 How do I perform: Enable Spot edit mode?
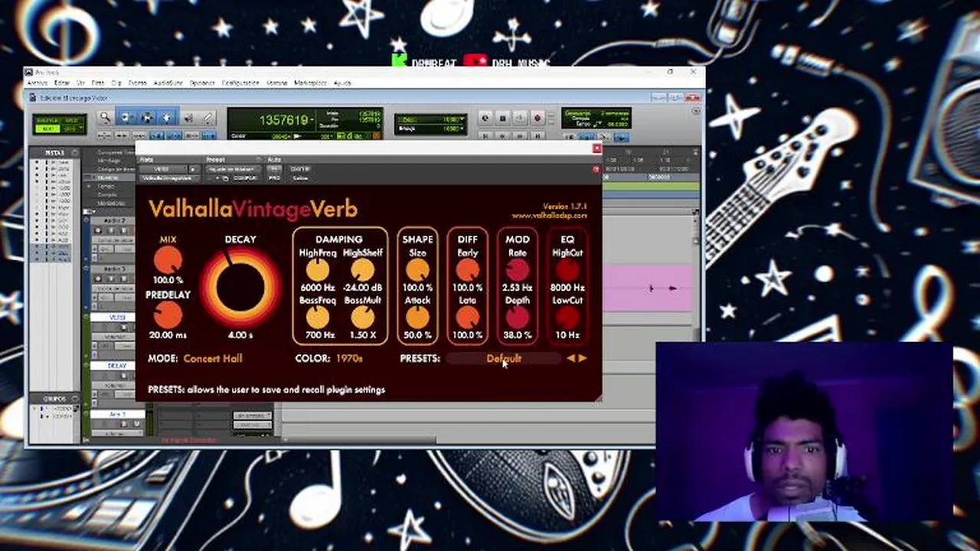(x=73, y=120)
